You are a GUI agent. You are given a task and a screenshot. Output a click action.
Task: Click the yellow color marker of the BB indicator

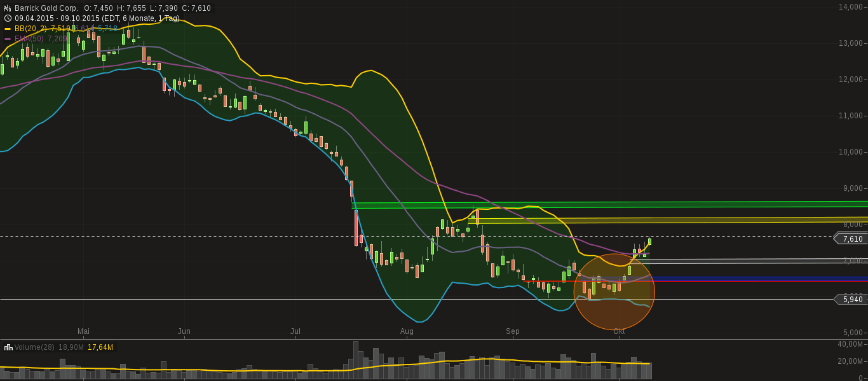[6, 28]
